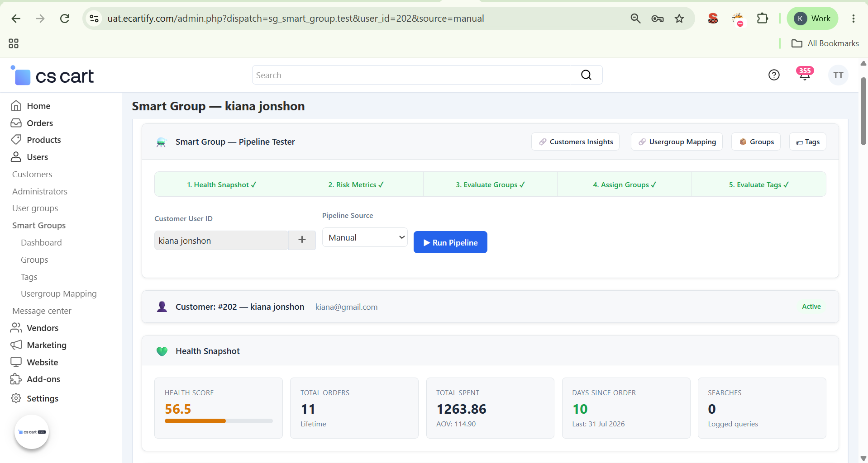Bookmark this page with the star icon
The width and height of the screenshot is (868, 463).
click(679, 19)
